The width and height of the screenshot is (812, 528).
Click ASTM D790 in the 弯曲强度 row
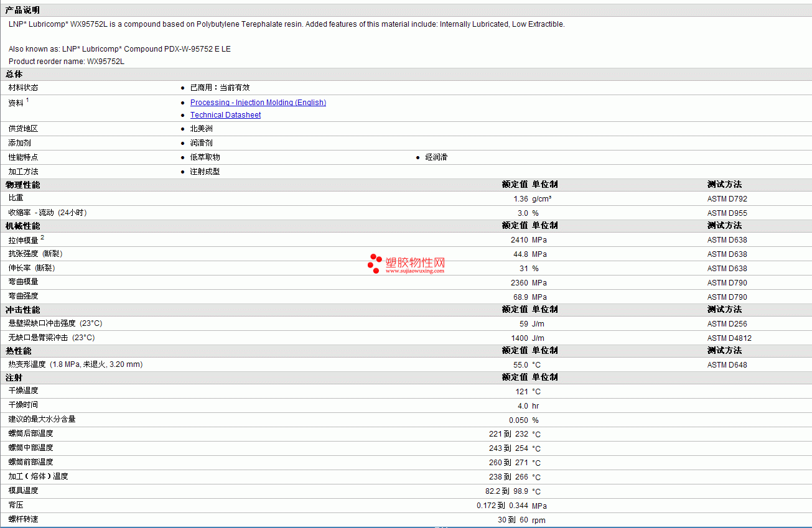coord(727,297)
